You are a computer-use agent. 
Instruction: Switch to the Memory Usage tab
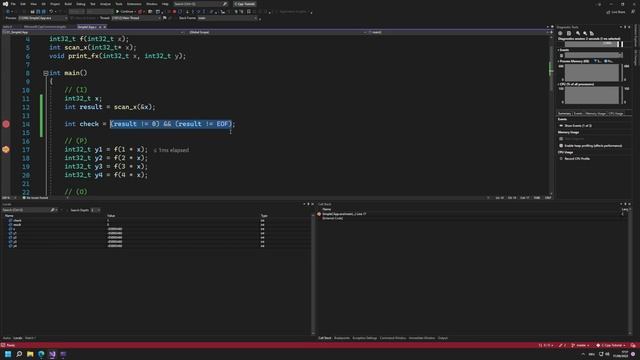click(596, 113)
